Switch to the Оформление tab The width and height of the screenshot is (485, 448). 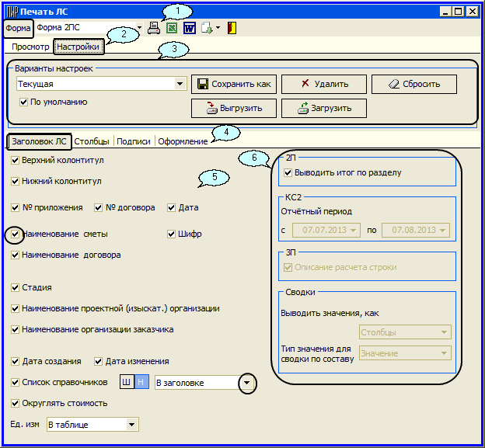tap(183, 141)
